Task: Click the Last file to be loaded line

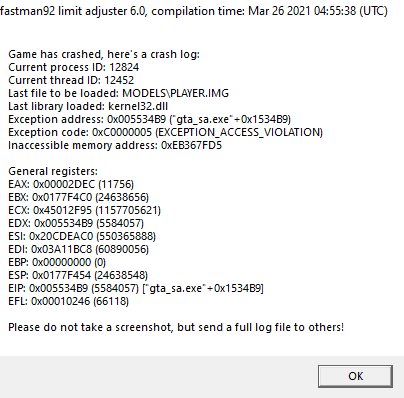Action: point(119,93)
